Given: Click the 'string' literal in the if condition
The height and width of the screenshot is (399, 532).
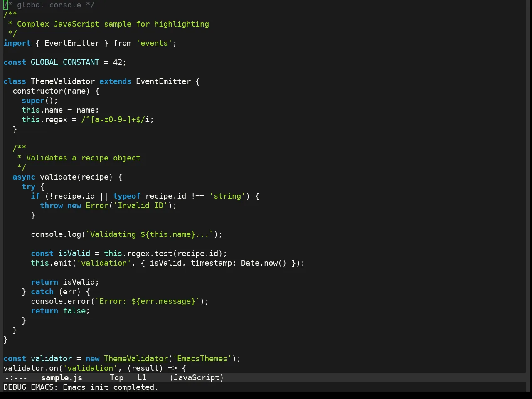Looking at the screenshot, I should click(227, 196).
